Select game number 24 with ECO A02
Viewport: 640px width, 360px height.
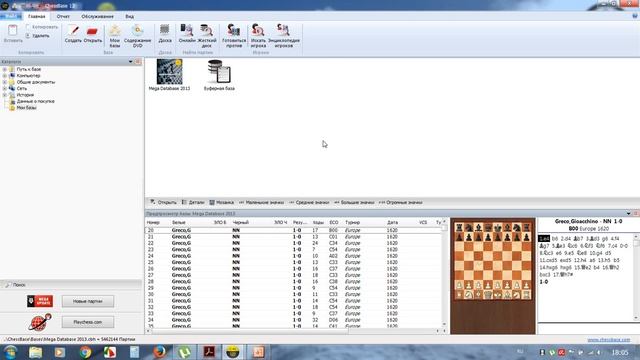pos(293,256)
